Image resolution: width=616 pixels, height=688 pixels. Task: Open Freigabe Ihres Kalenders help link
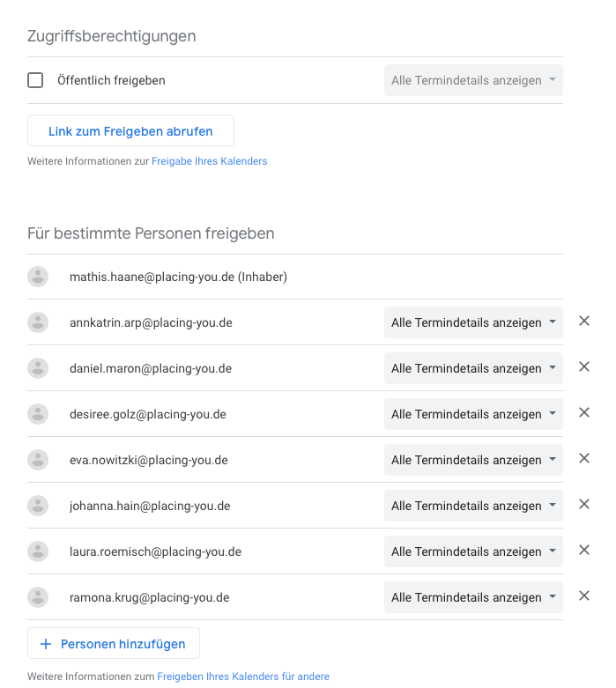coord(209,161)
